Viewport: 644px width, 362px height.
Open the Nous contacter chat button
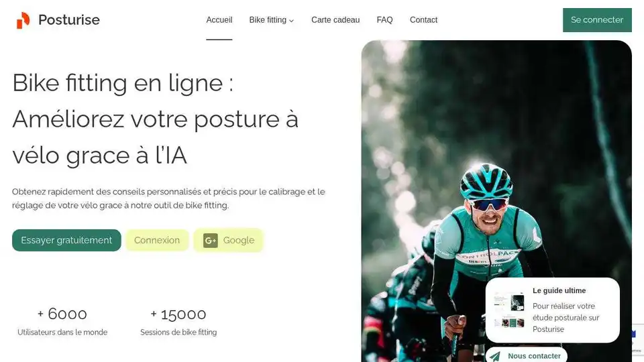526,355
